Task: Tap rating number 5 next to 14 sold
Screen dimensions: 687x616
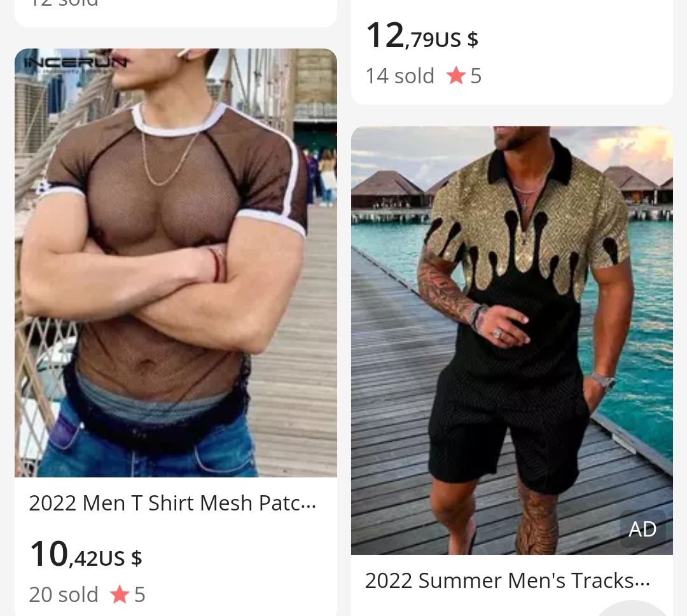Action: pyautogui.click(x=476, y=76)
